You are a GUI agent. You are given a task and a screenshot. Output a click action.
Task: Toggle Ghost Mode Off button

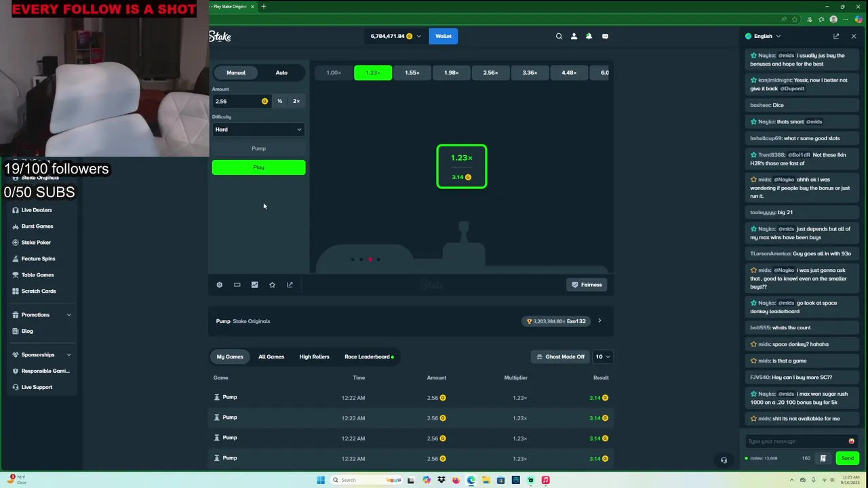coord(559,357)
